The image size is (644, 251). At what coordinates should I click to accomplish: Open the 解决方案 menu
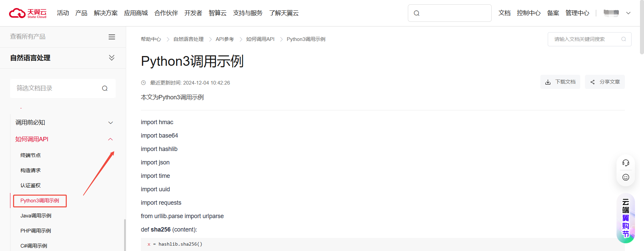pyautogui.click(x=106, y=13)
